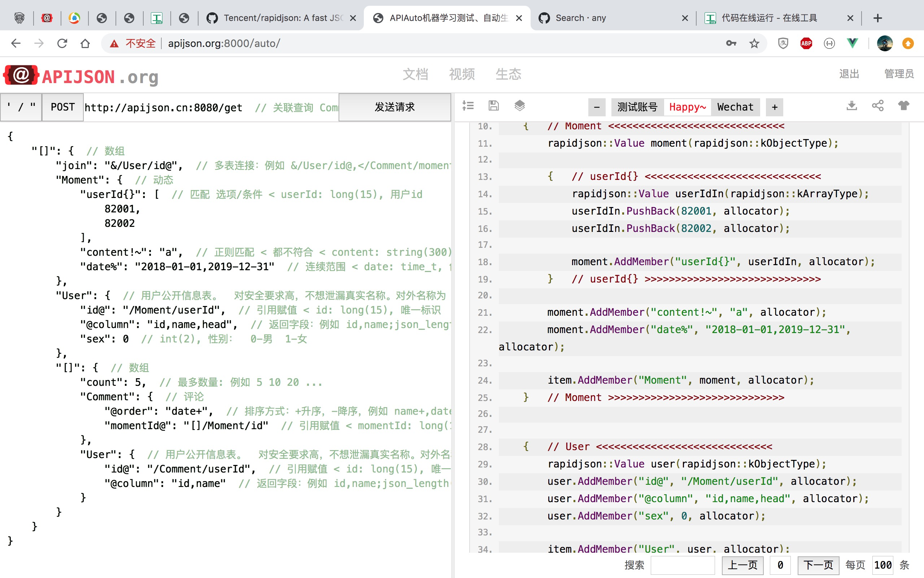Image resolution: width=924 pixels, height=578 pixels.
Task: Open the 文档 docs link
Action: pyautogui.click(x=415, y=74)
